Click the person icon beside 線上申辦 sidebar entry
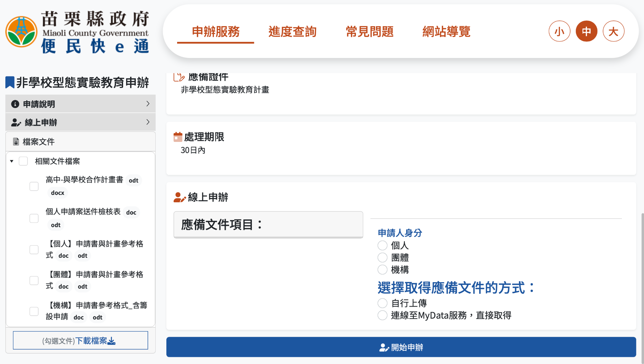Screen dimensions: 644x364 pos(16,122)
